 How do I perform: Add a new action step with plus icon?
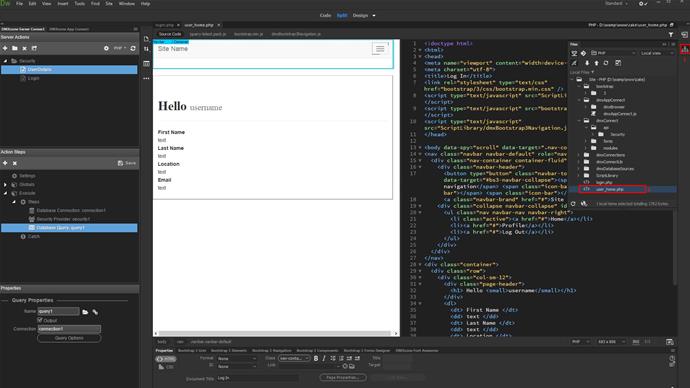tap(5, 163)
